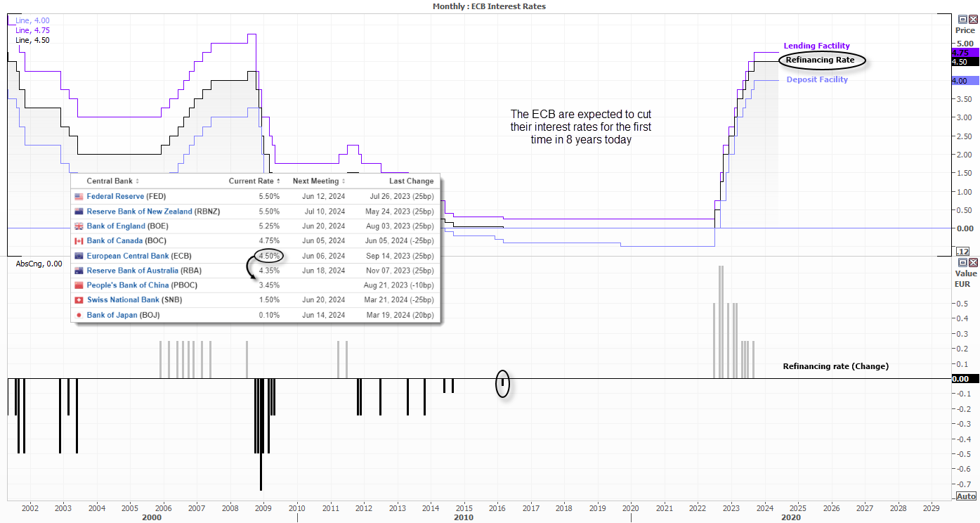Sort the table by Current Rate column
The image size is (980, 523).
[256, 181]
